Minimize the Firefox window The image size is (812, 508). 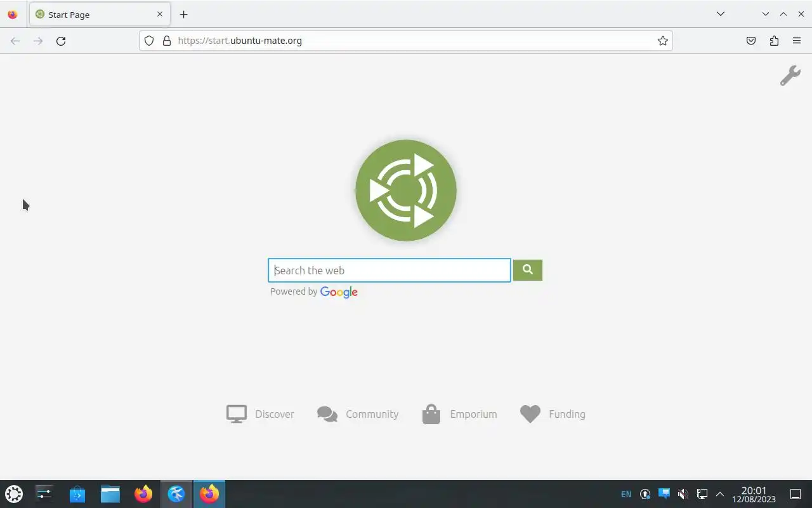(x=766, y=14)
